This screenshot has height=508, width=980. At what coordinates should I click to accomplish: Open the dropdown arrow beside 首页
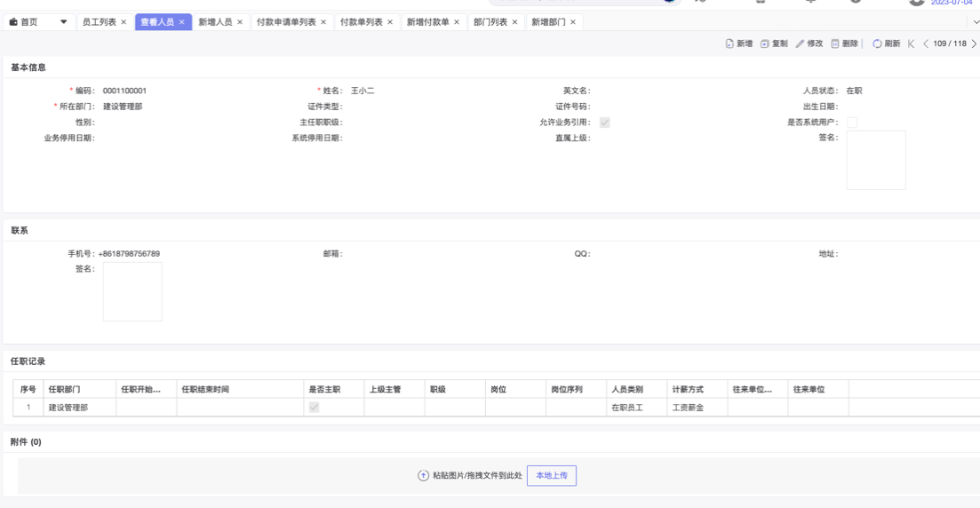(x=63, y=22)
